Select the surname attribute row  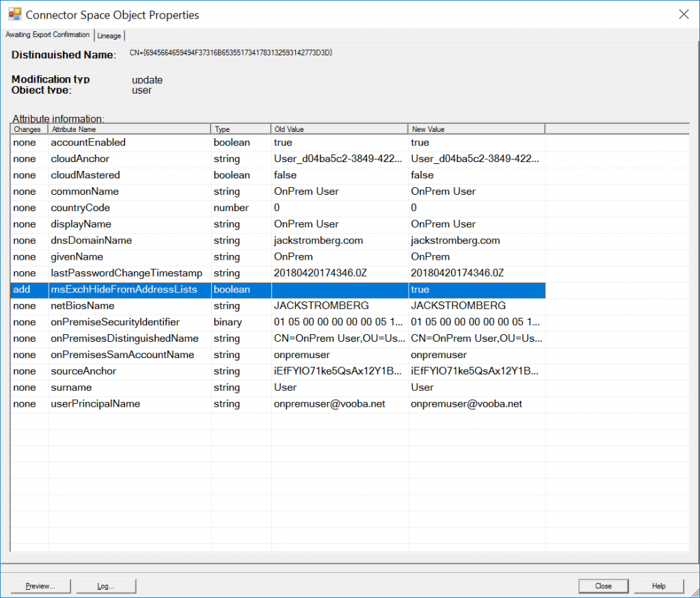pos(278,388)
